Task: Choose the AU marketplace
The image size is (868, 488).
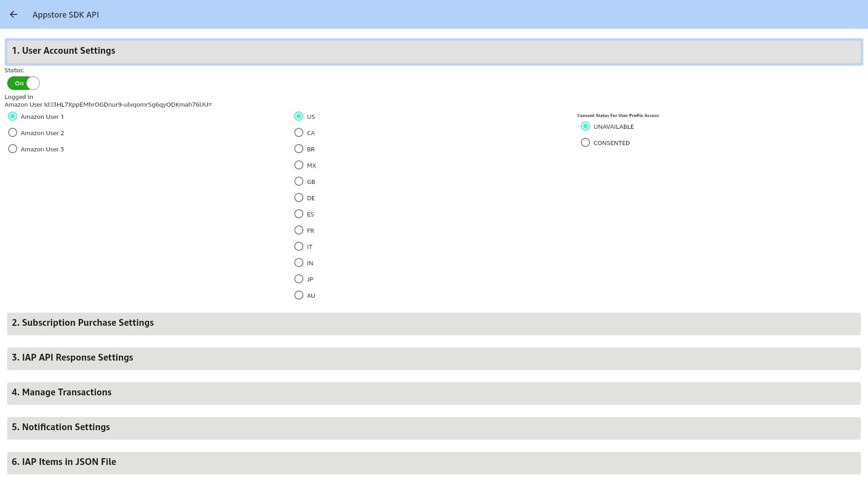Action: (298, 295)
